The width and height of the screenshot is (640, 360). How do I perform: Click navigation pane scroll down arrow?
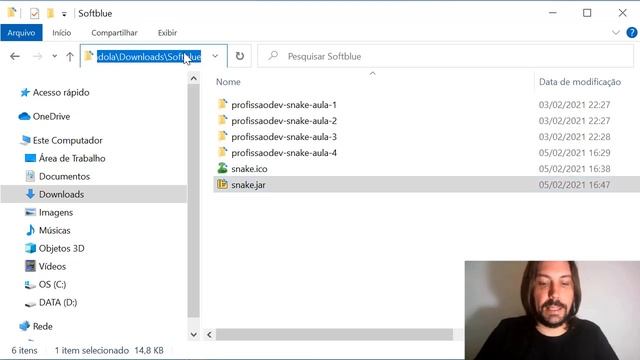click(x=193, y=335)
